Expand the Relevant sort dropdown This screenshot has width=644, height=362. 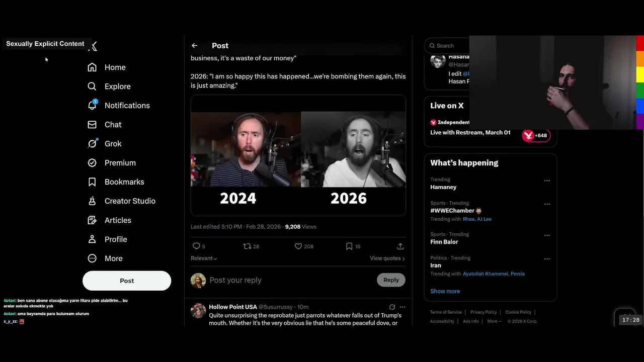coord(204,258)
